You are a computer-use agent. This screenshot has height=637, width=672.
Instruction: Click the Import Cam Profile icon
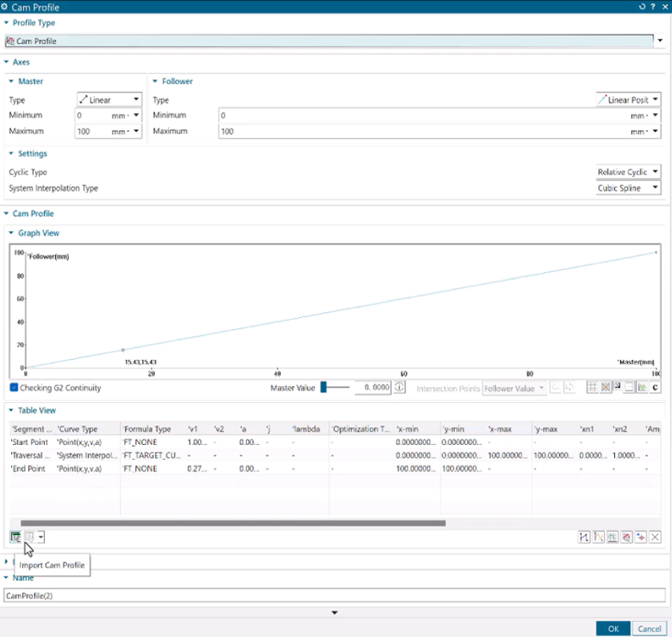[x=29, y=537]
